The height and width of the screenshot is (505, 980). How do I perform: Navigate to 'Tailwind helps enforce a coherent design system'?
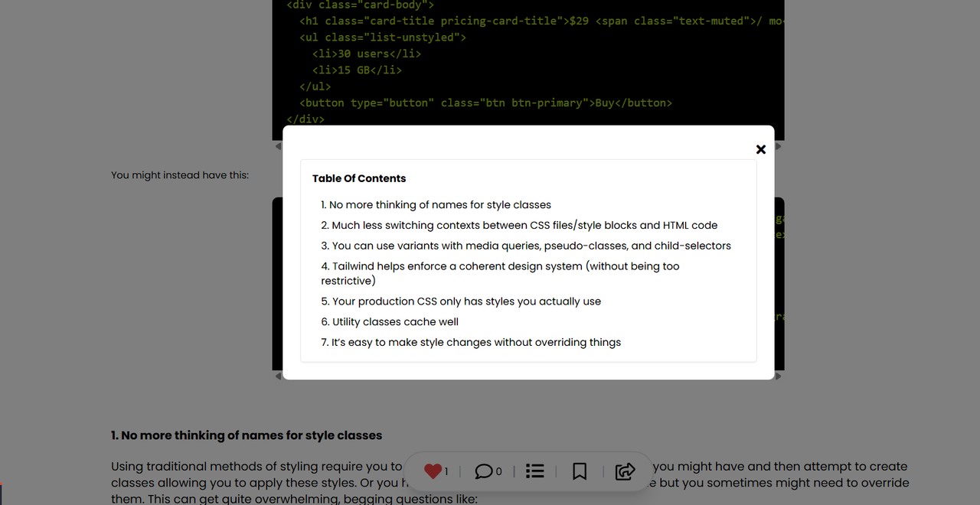(x=500, y=273)
